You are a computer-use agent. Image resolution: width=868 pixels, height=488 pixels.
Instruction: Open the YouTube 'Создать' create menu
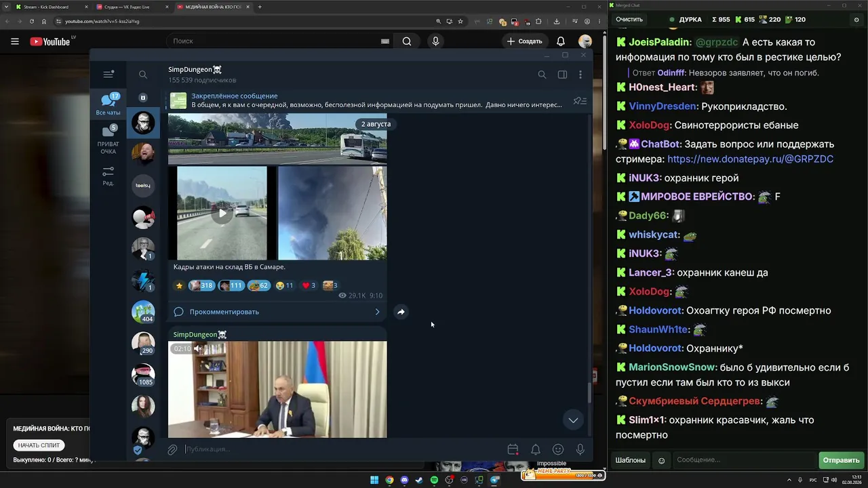click(524, 41)
